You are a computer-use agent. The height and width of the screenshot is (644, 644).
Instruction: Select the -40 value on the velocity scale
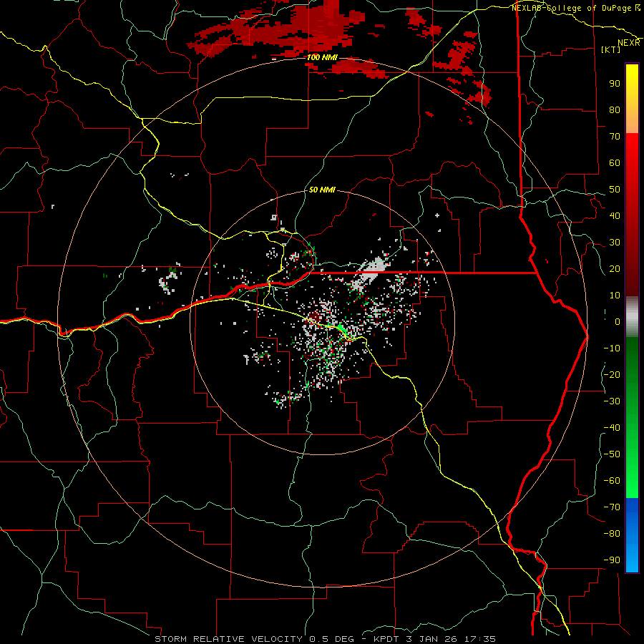(612, 428)
